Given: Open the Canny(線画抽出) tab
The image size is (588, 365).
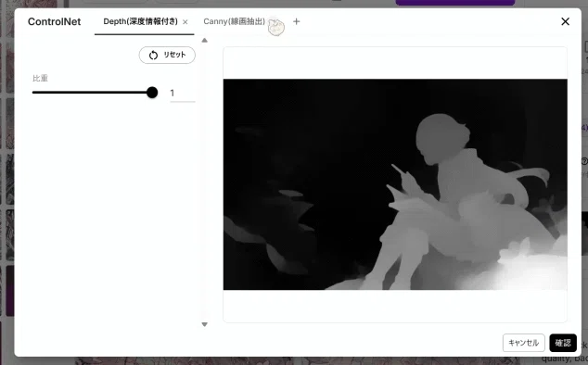Looking at the screenshot, I should point(234,21).
